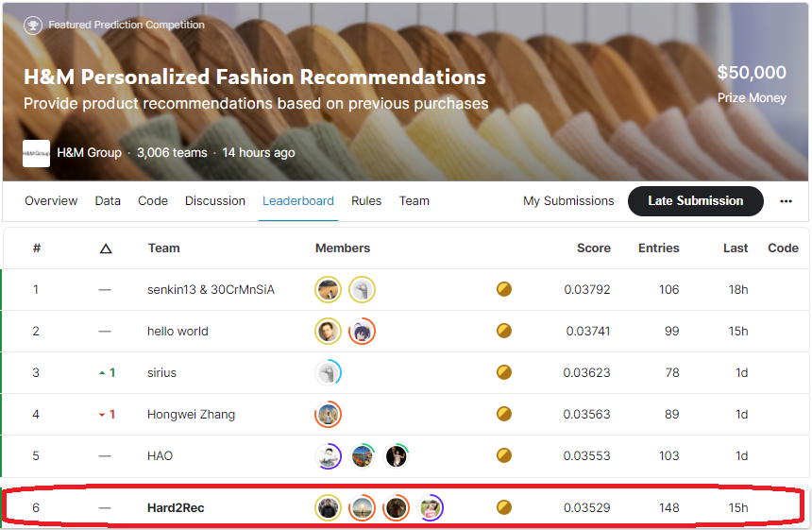Click the trophy icon beside Featured Prediction Competition
Viewport: 812px width, 530px height.
pos(33,25)
